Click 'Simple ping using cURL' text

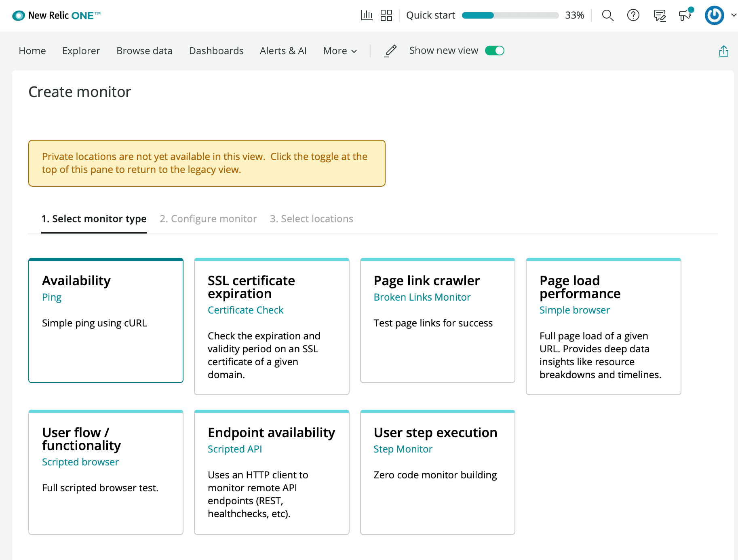[x=95, y=323]
